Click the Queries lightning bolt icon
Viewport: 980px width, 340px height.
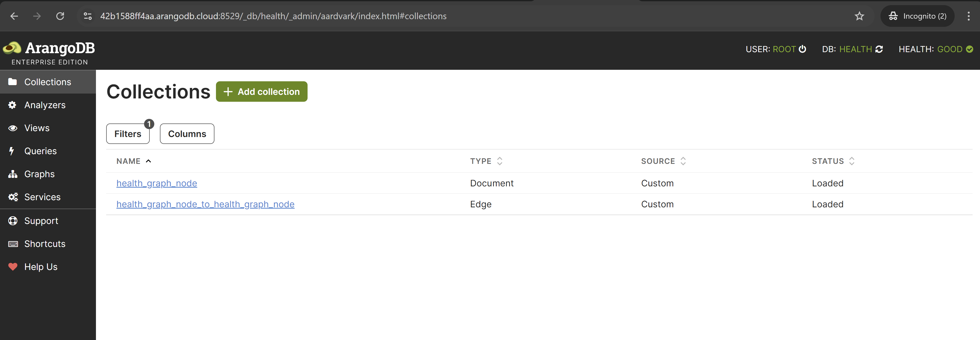pos(12,151)
